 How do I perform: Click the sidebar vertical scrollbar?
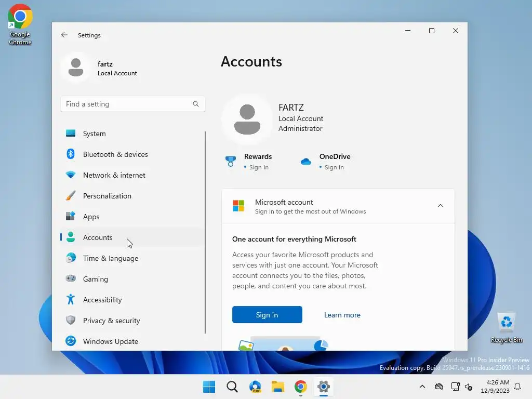[205, 232]
